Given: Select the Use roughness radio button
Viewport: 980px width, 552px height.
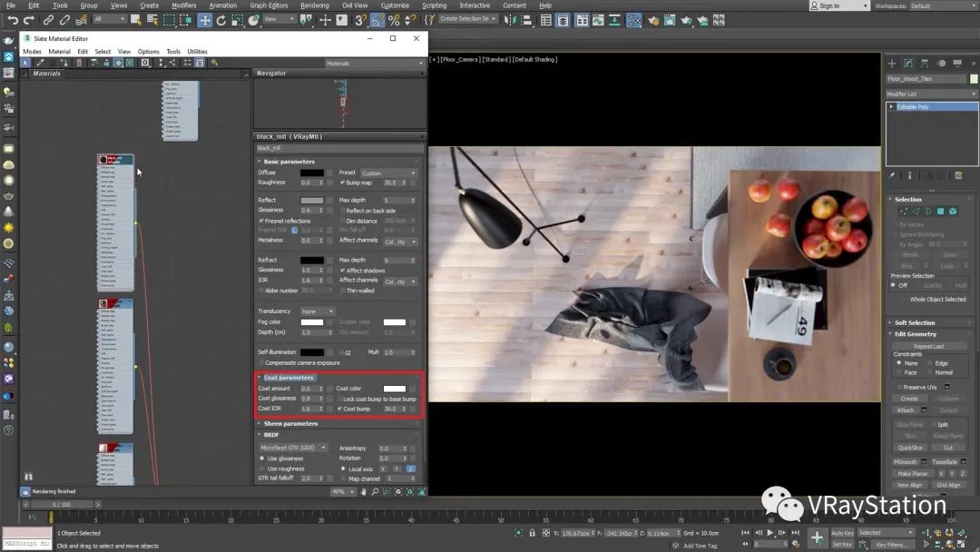Looking at the screenshot, I should tap(262, 468).
